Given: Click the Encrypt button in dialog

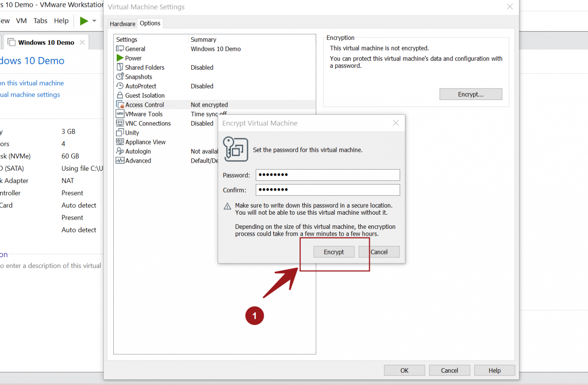Looking at the screenshot, I should [x=334, y=252].
